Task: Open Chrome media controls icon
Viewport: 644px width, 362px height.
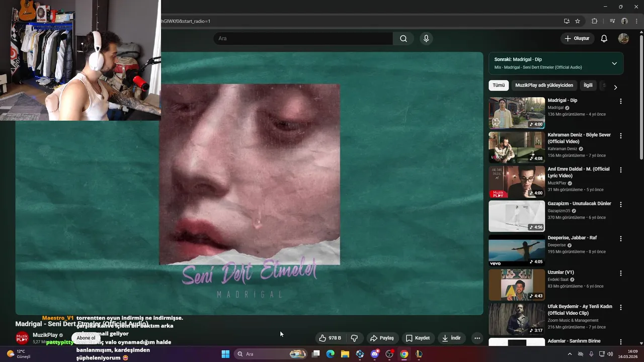Action: point(612,21)
